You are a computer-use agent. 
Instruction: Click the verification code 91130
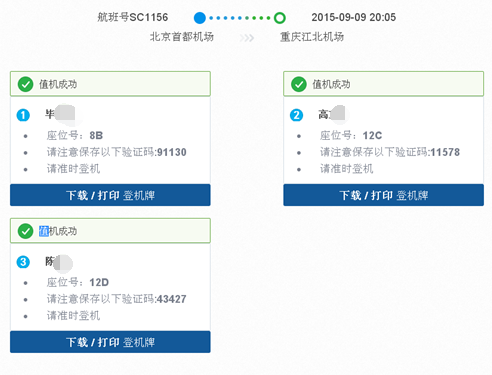click(x=172, y=152)
